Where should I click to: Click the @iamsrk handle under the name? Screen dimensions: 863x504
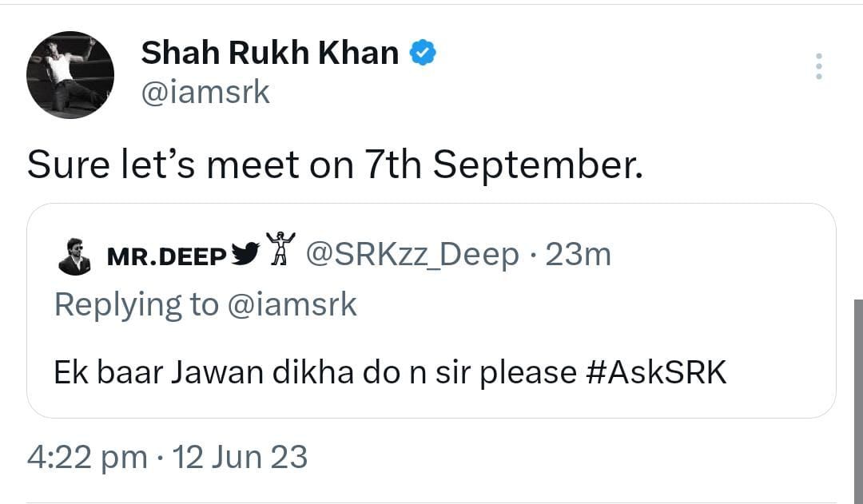pyautogui.click(x=205, y=93)
